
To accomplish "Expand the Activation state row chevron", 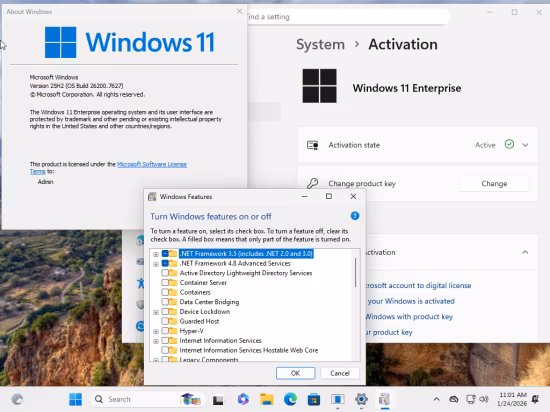I will tap(525, 145).
